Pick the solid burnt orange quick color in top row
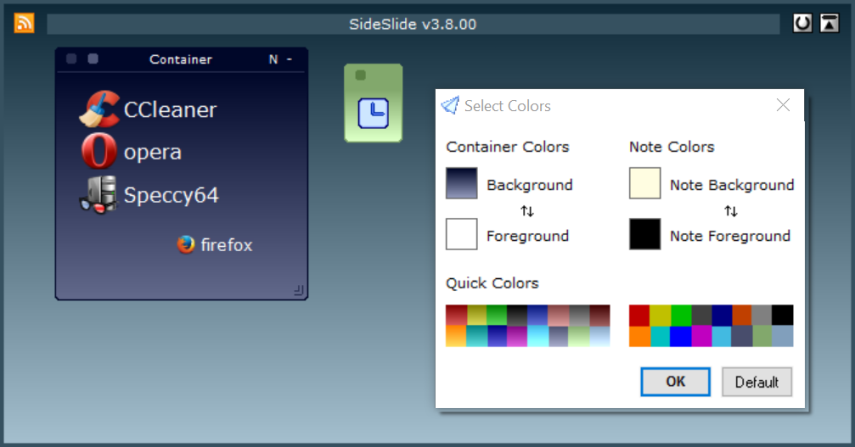 click(742, 316)
